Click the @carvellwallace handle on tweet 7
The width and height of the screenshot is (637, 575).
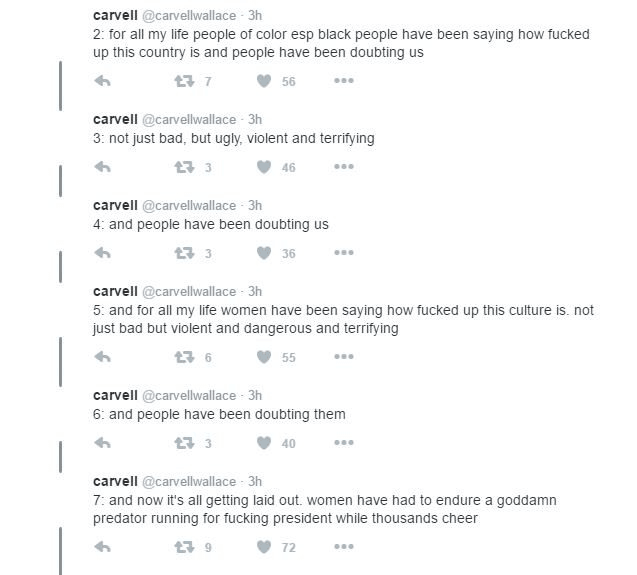(x=190, y=481)
